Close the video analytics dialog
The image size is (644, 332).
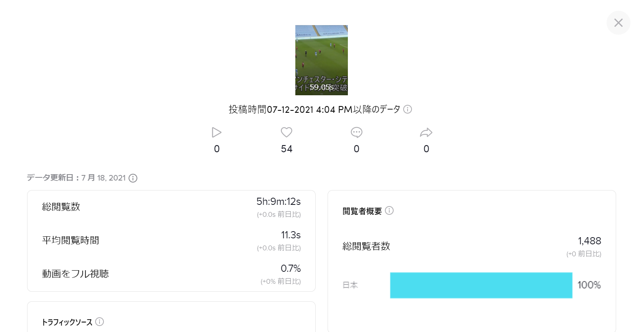[618, 23]
